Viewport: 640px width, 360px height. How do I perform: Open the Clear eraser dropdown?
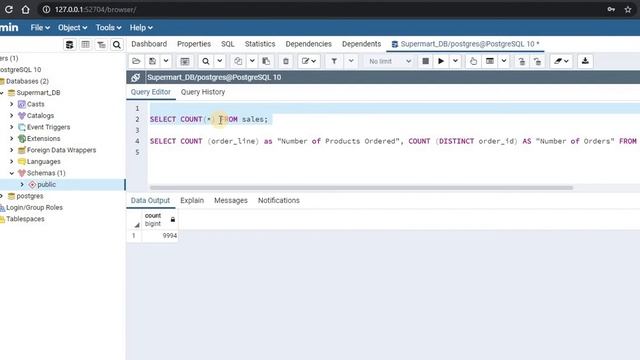point(561,61)
